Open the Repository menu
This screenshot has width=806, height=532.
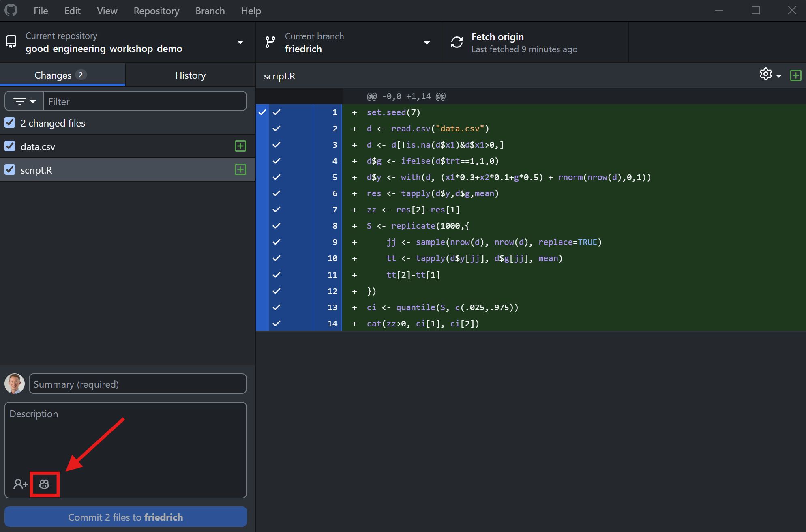(x=156, y=11)
